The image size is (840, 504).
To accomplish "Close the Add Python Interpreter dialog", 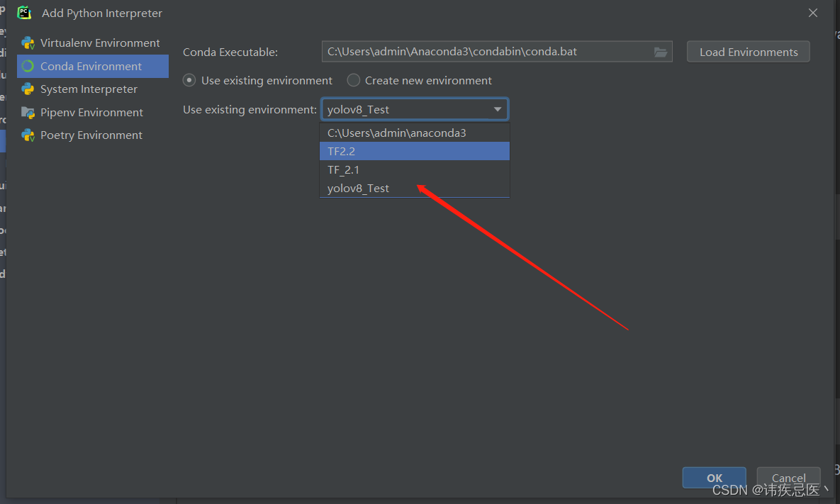I will point(812,13).
